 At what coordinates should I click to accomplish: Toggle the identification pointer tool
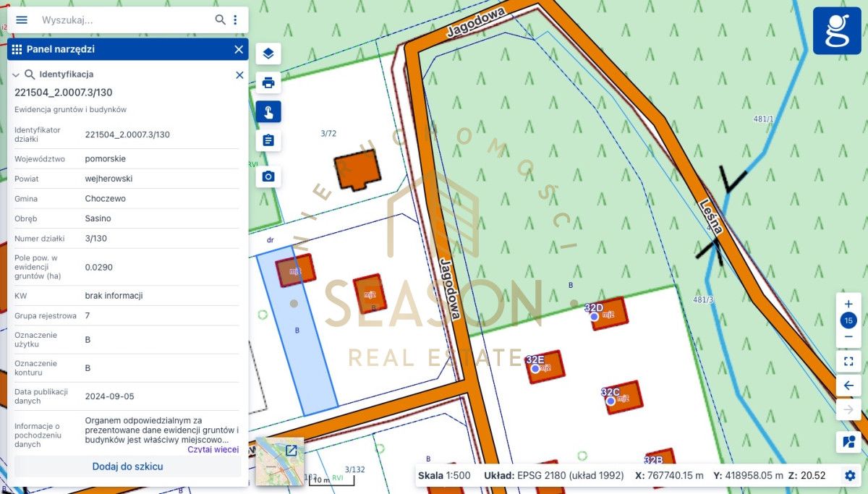[x=268, y=111]
